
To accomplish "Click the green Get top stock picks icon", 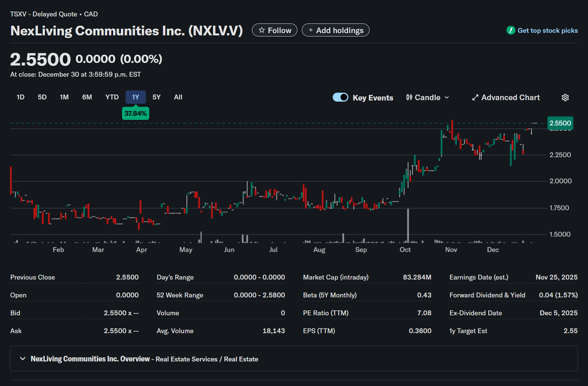I will coord(511,31).
